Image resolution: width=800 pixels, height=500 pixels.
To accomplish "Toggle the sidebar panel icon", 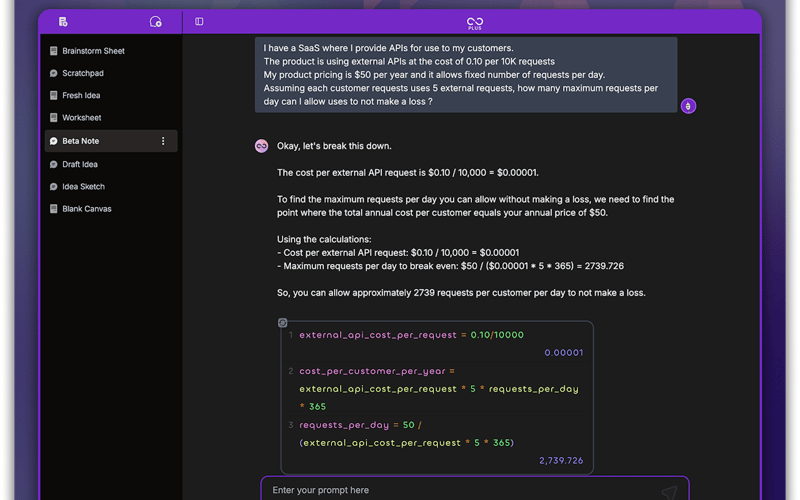I will 199,21.
